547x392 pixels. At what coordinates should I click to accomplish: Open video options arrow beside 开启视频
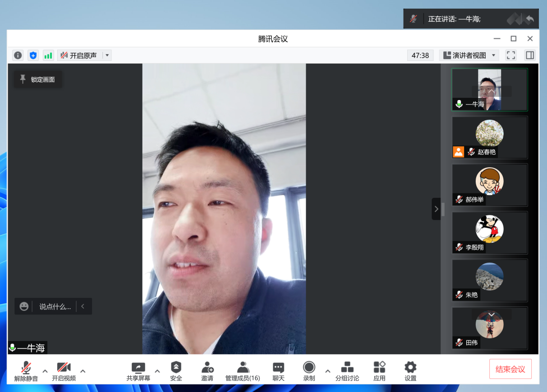pyautogui.click(x=83, y=371)
